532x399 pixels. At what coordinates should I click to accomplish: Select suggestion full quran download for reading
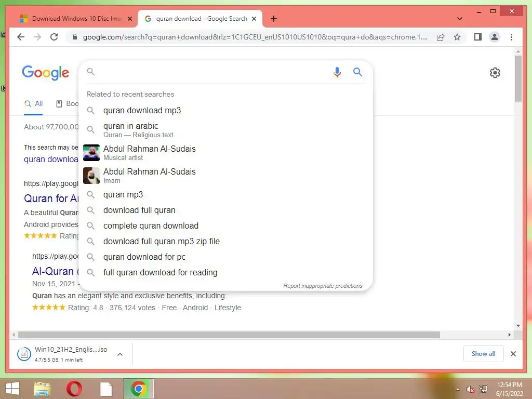tap(225, 272)
